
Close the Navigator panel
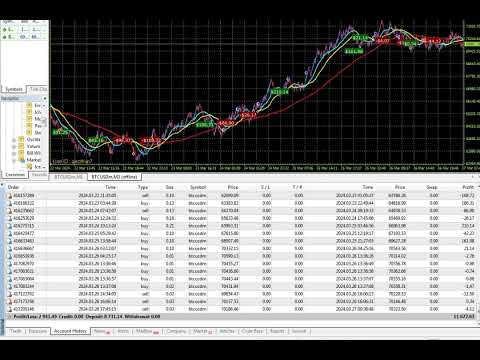[45, 98]
